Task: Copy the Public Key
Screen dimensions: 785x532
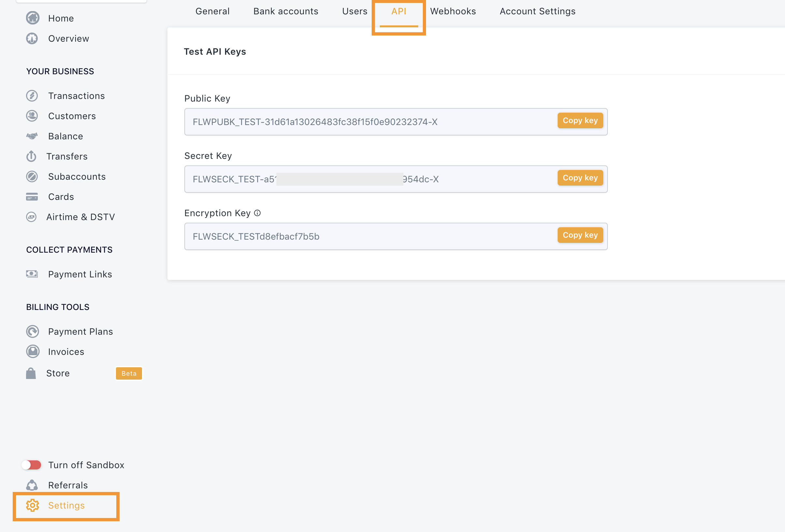Action: 580,120
